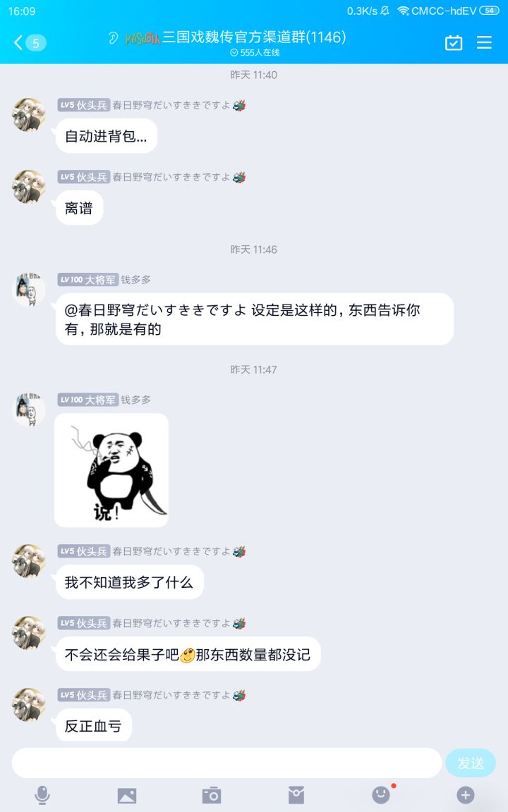Open the panda meme sticker image
Screen dimensions: 508x812
[x=111, y=470]
